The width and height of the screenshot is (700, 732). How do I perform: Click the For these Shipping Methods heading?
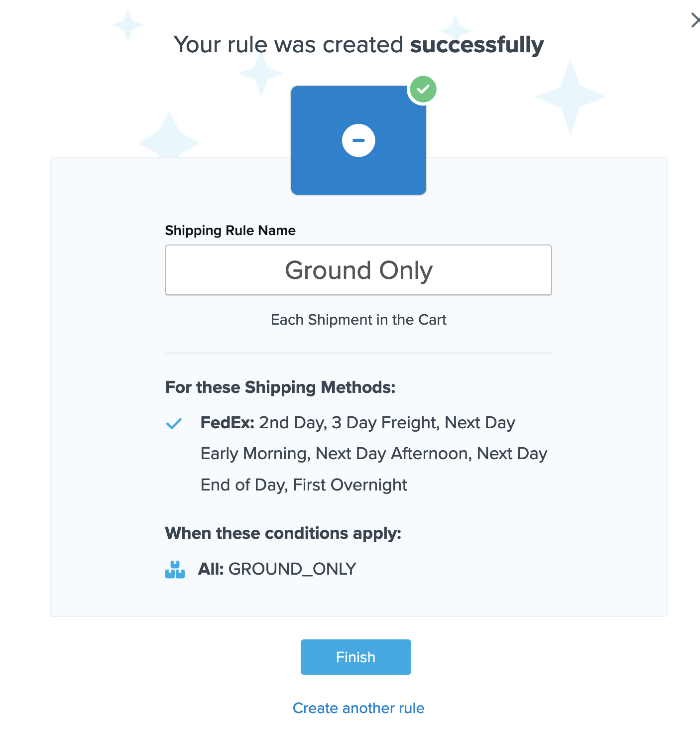click(x=280, y=387)
